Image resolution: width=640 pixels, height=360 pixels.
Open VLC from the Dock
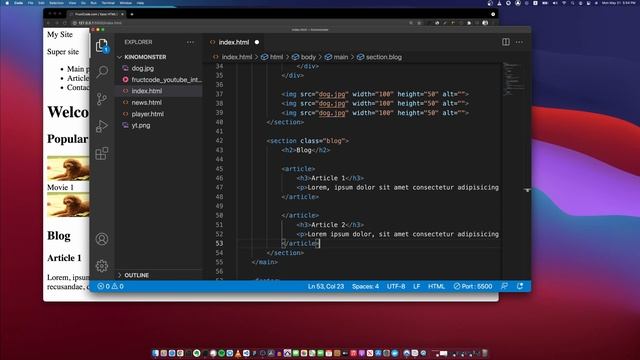click(238, 353)
